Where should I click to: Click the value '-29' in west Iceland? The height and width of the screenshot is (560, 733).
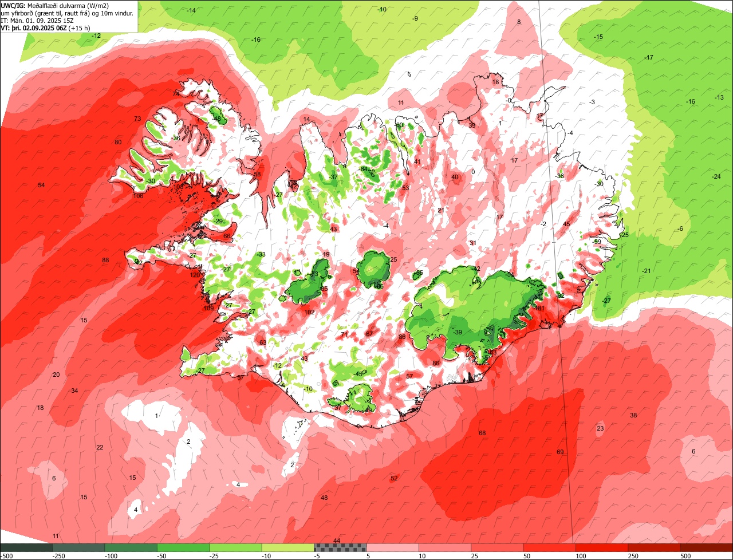218,221
